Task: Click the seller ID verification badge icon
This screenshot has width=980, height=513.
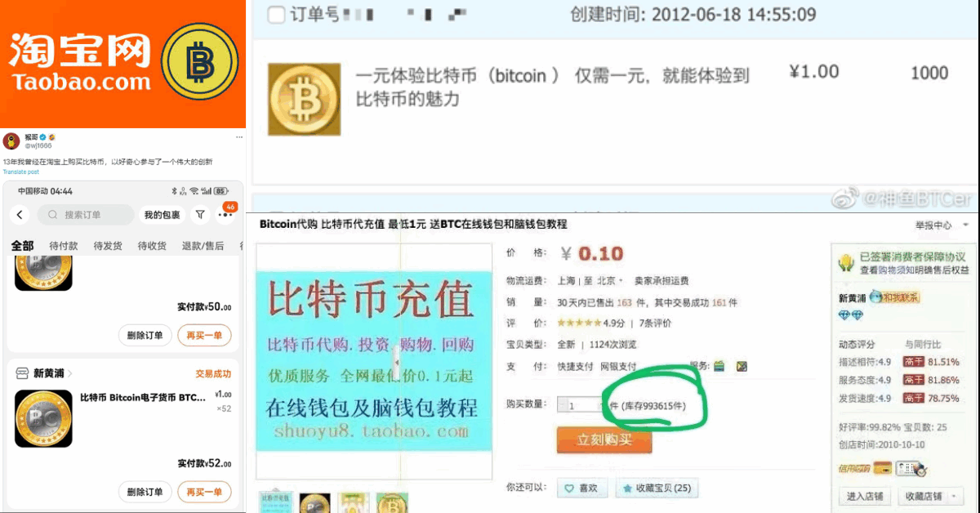Action: point(912,468)
